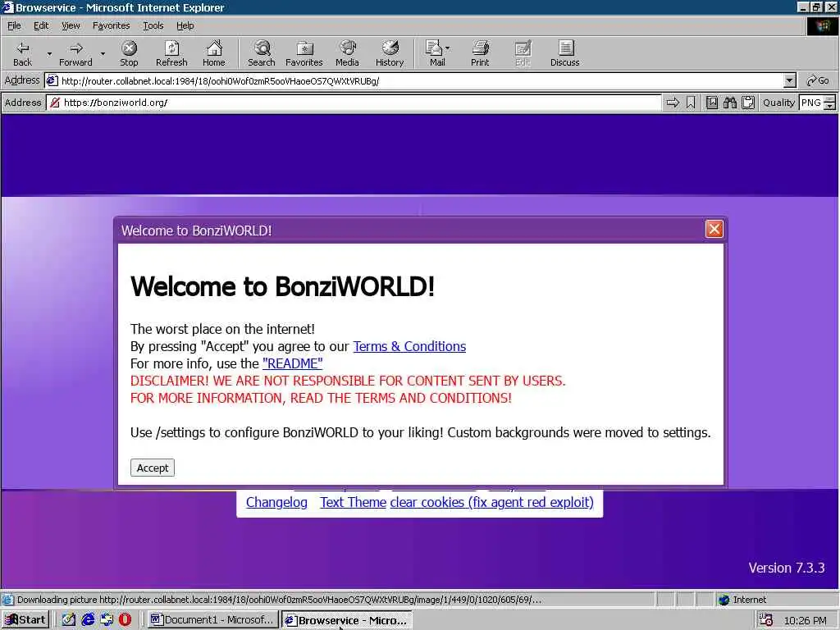Open the Edit menu
The width and height of the screenshot is (840, 630).
[41, 25]
